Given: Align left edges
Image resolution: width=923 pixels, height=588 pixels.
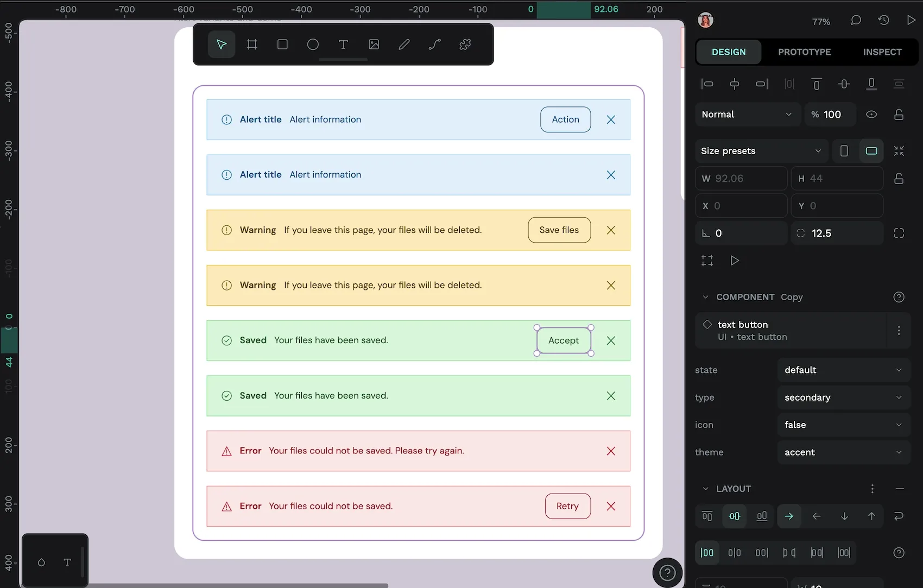Looking at the screenshot, I should (x=707, y=84).
